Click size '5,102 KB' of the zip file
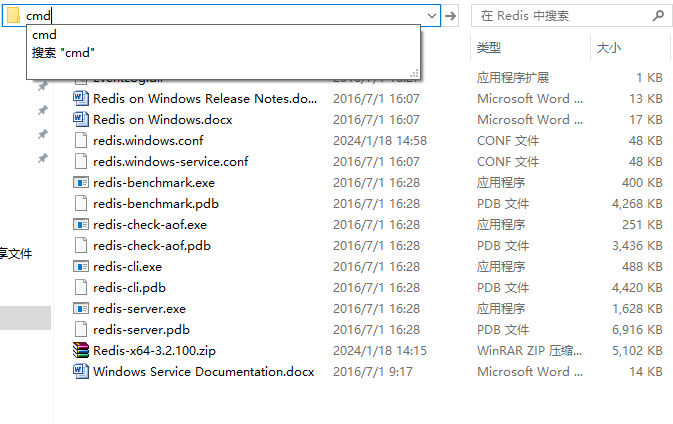The image size is (673, 424). pos(637,351)
